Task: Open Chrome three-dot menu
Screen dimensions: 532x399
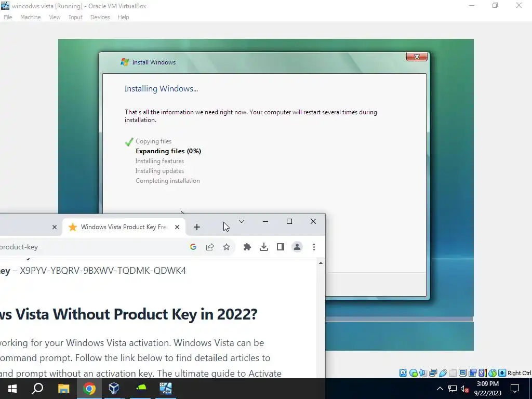Action: (314, 247)
